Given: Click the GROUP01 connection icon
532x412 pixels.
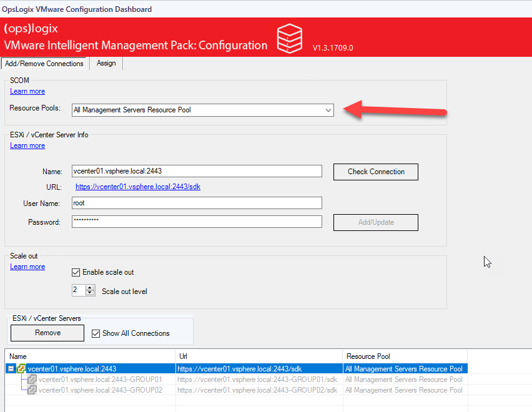Looking at the screenshot, I should pos(32,379).
